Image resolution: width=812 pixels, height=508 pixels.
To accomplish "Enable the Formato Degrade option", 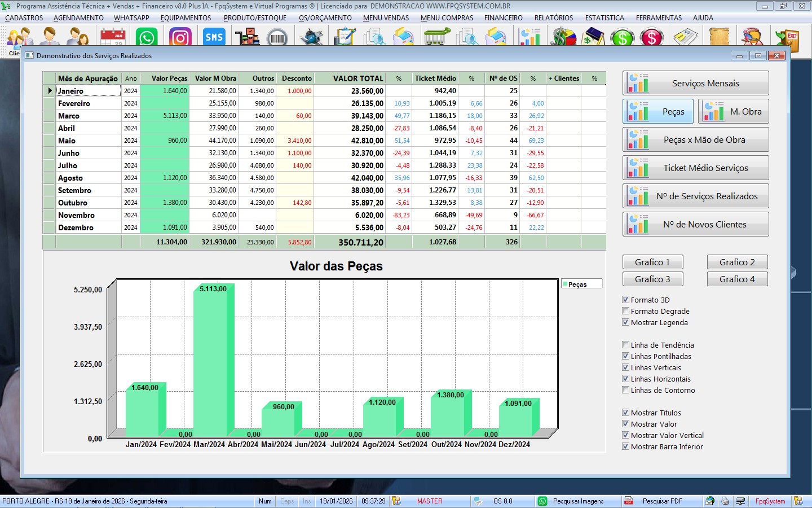I will pos(625,311).
